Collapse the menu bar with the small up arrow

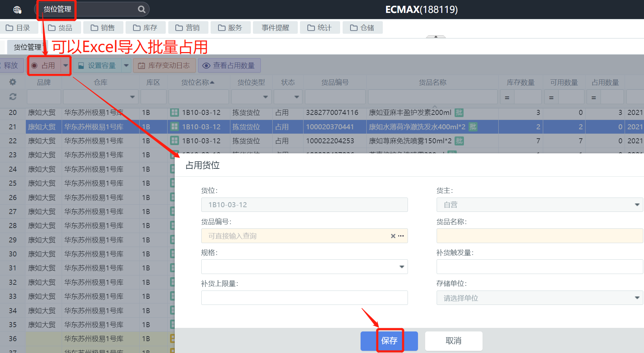pos(436,37)
